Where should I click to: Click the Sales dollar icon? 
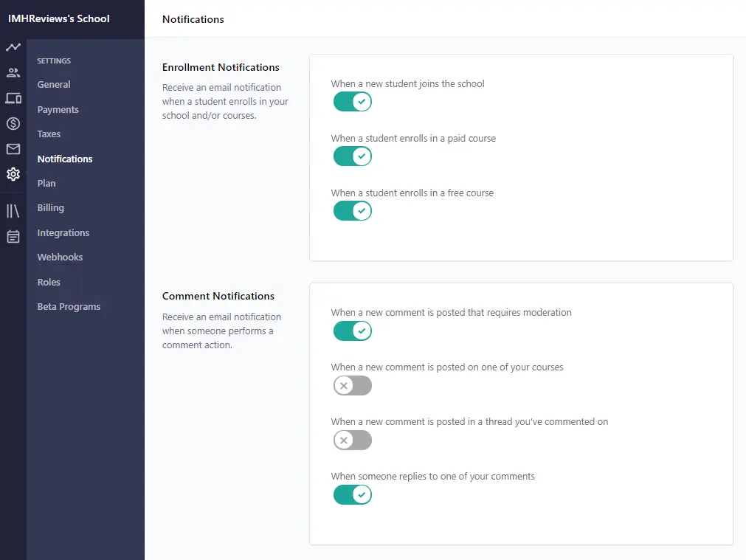(13, 123)
